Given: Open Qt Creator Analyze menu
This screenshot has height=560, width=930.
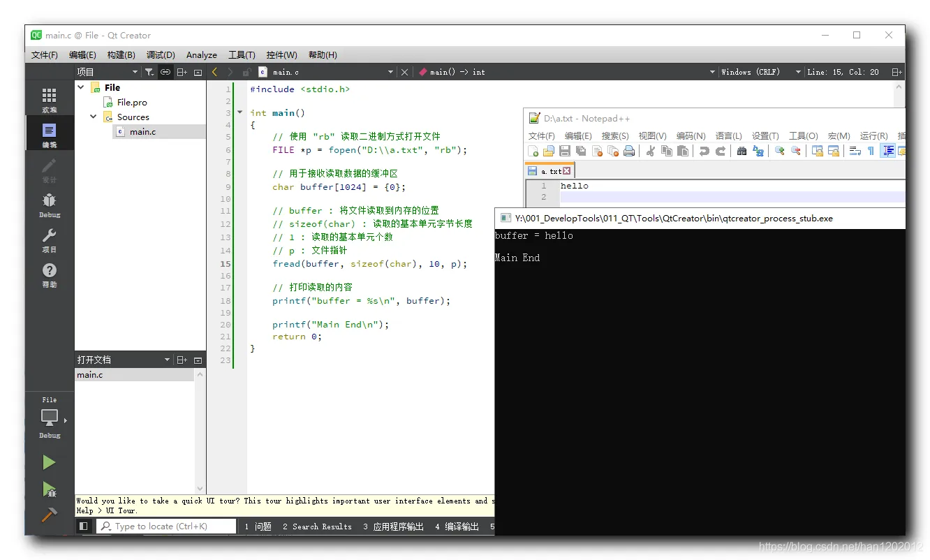Looking at the screenshot, I should point(202,55).
